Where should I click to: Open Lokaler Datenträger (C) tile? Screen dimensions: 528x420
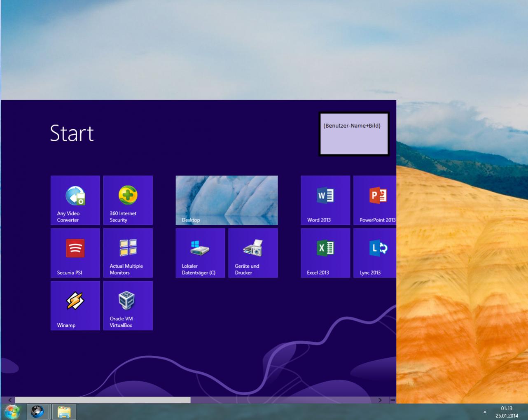tap(201, 253)
